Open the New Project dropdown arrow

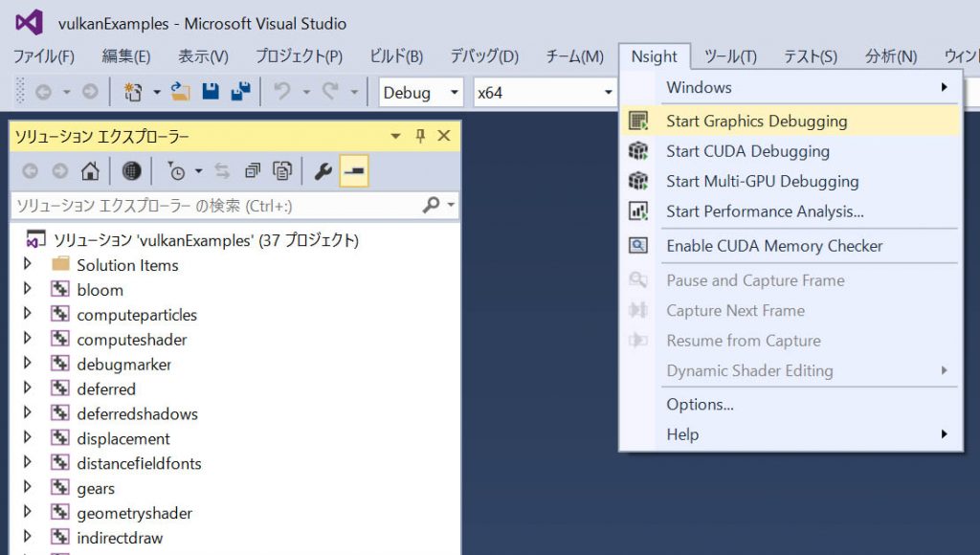coord(157,93)
